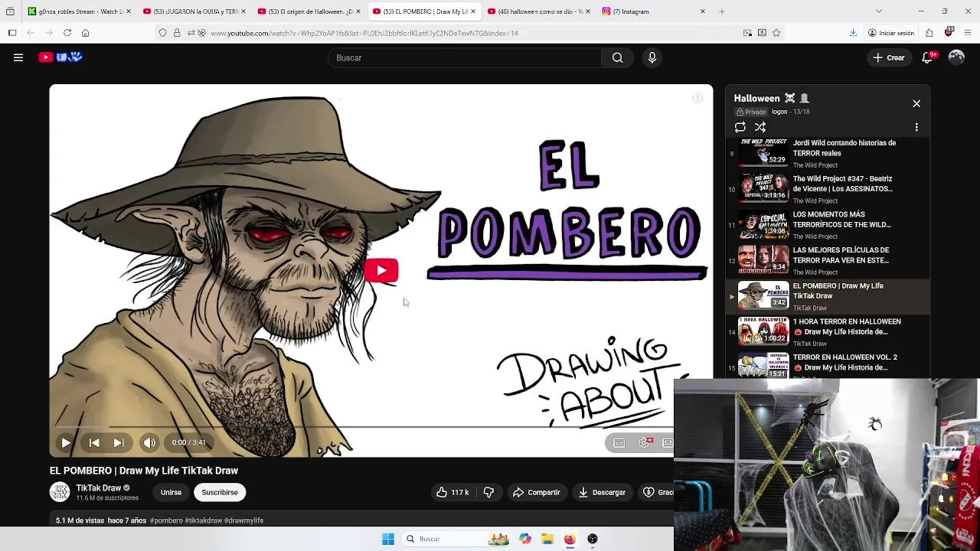Switch to El origen de Halloween tab

[x=309, y=11]
